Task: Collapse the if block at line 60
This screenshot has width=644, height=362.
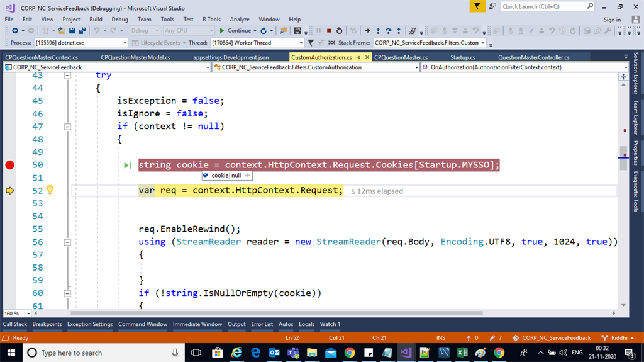Action: [67, 293]
